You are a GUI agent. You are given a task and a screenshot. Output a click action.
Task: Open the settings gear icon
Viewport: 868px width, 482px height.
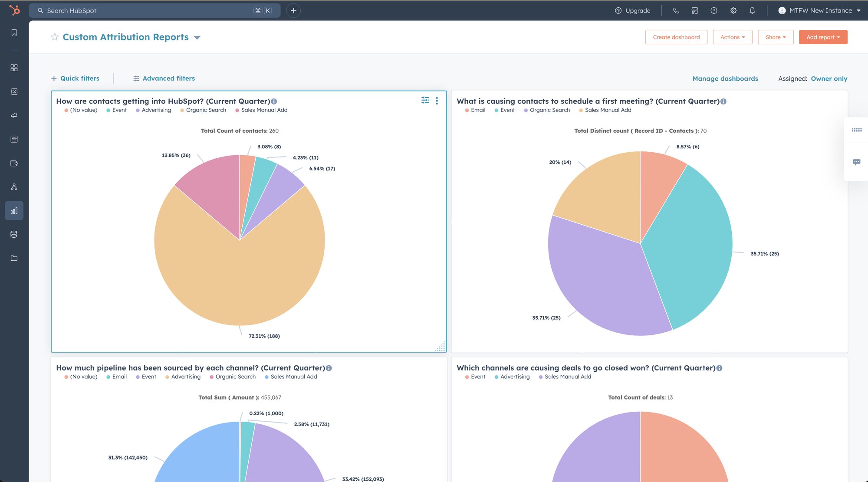click(x=733, y=10)
